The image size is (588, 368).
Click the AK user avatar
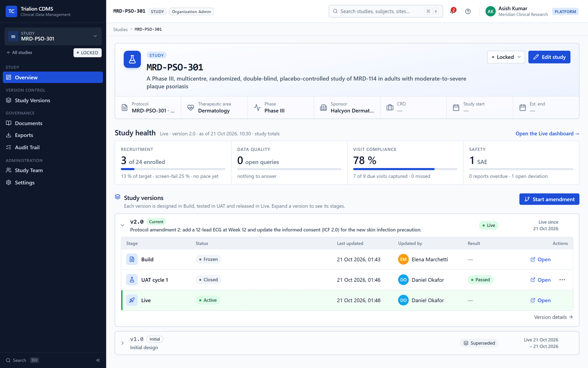(x=490, y=11)
